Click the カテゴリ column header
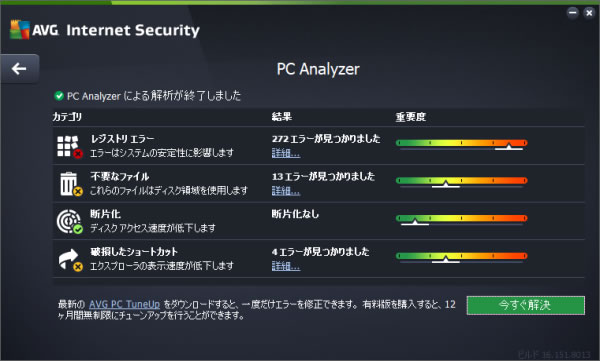This screenshot has height=361, width=600. [67, 117]
